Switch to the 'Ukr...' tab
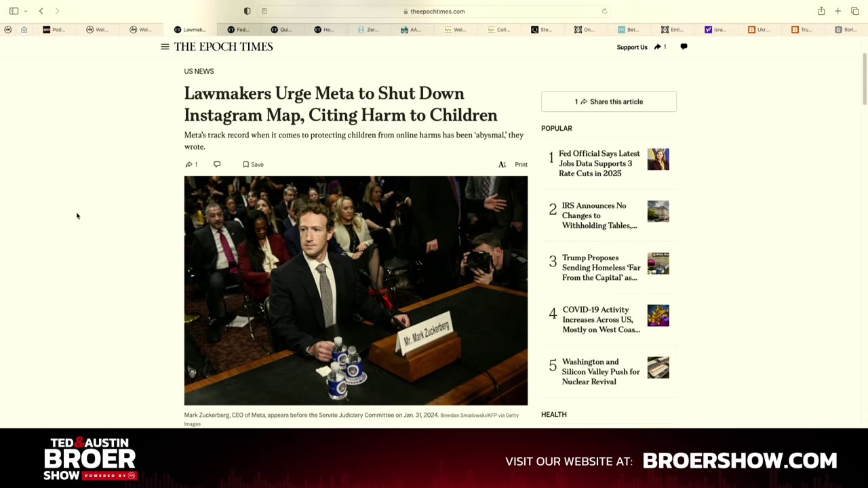Viewport: 868px width, 488px height. [x=759, y=29]
